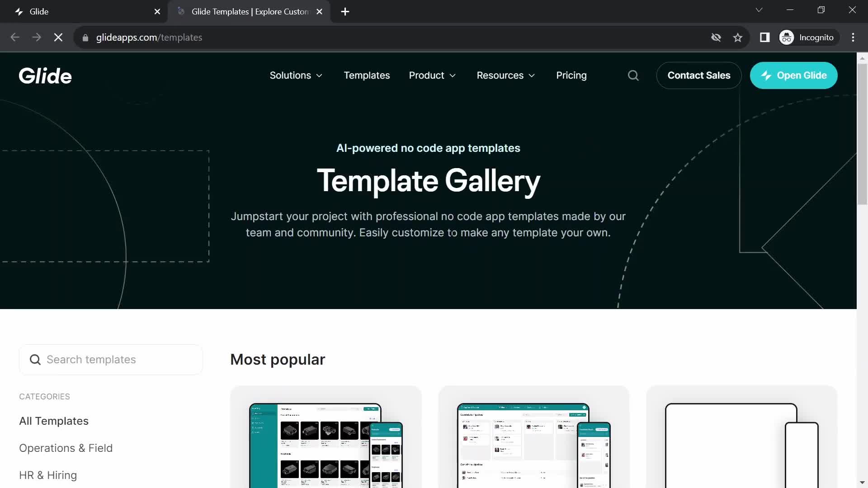The width and height of the screenshot is (868, 488).
Task: Click the Glide logo icon
Action: click(x=45, y=75)
